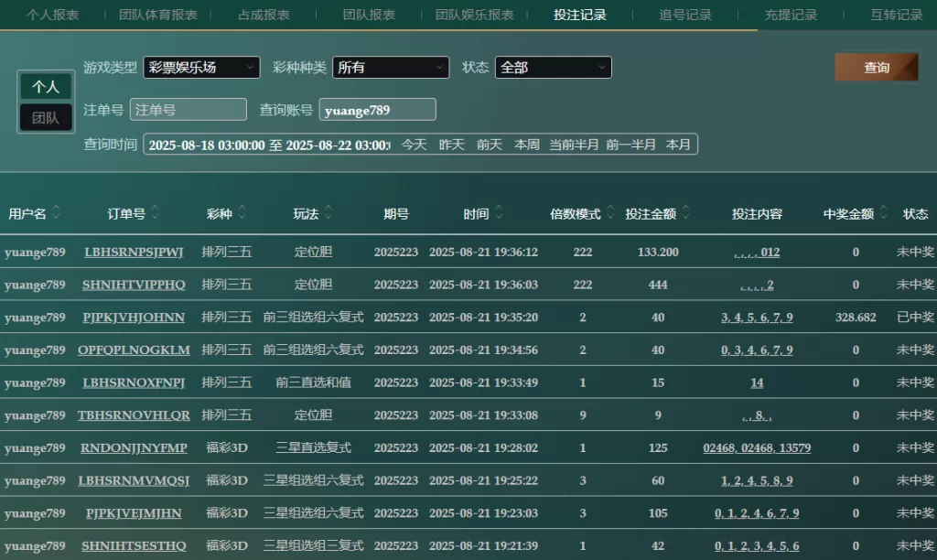Sort by 投注金额 column arrows
Viewport: 937px width, 560px height.
686,212
